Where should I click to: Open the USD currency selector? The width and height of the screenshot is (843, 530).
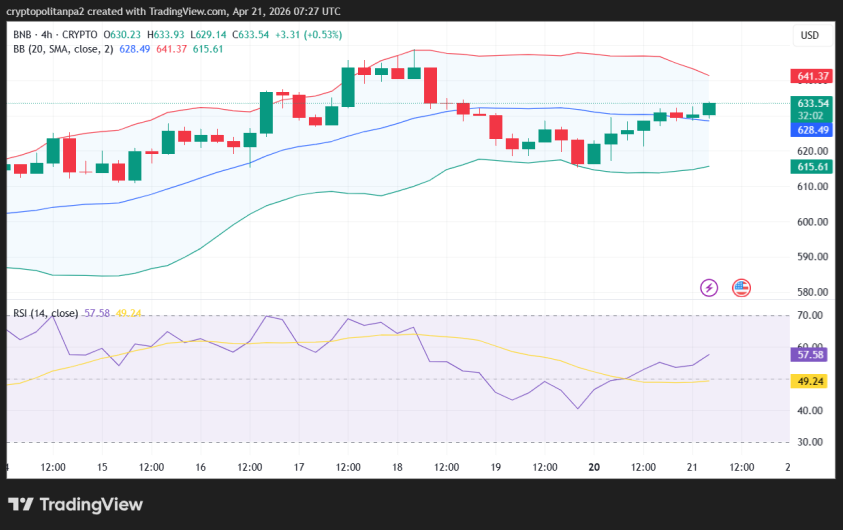click(809, 35)
